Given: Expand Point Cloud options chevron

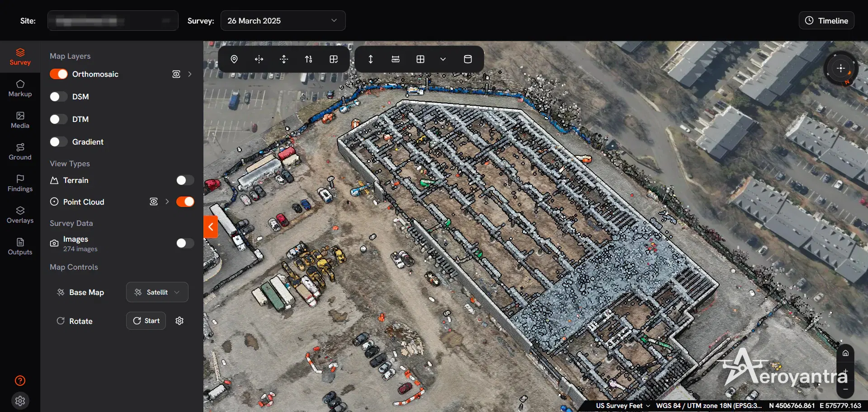Looking at the screenshot, I should pos(167,201).
